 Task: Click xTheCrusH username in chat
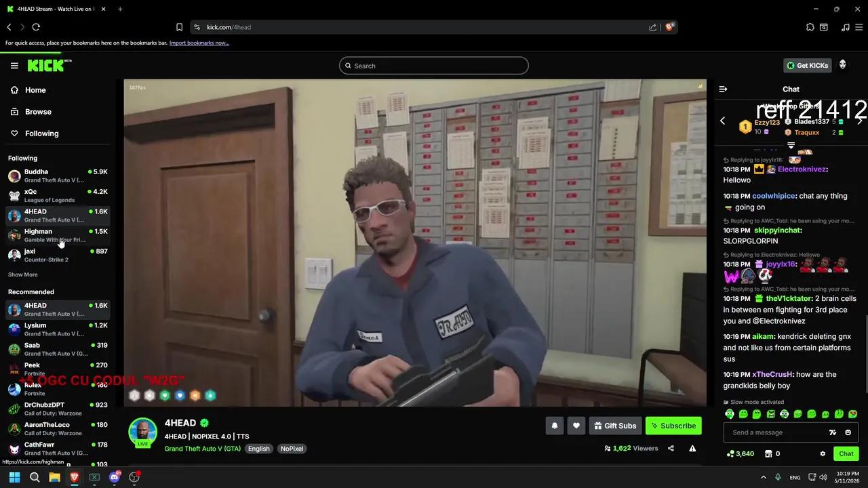pos(772,375)
